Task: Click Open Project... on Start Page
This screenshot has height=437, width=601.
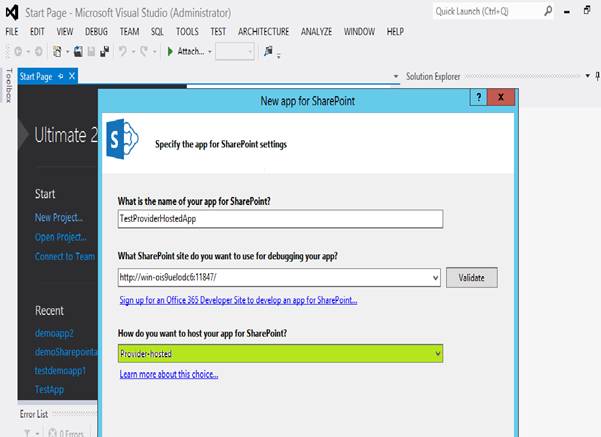Action: pos(61,237)
